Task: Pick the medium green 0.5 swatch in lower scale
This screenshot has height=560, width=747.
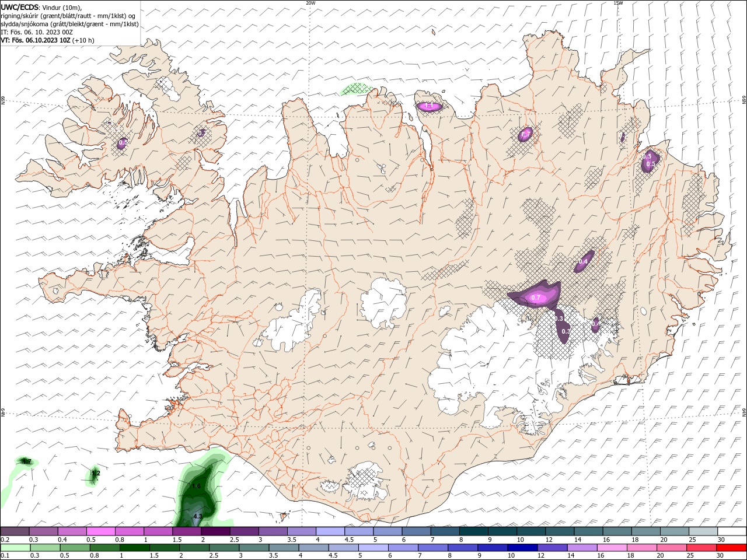Action: [x=75, y=548]
